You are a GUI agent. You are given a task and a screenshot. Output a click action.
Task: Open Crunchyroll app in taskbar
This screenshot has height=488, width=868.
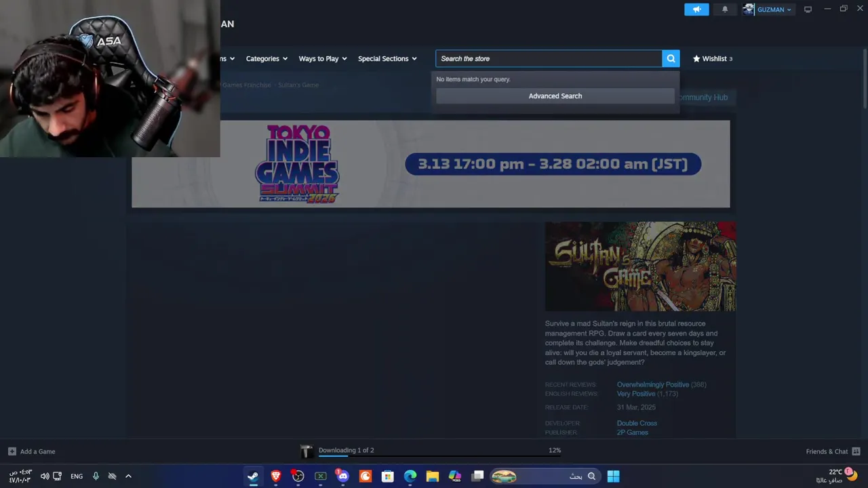(x=366, y=476)
